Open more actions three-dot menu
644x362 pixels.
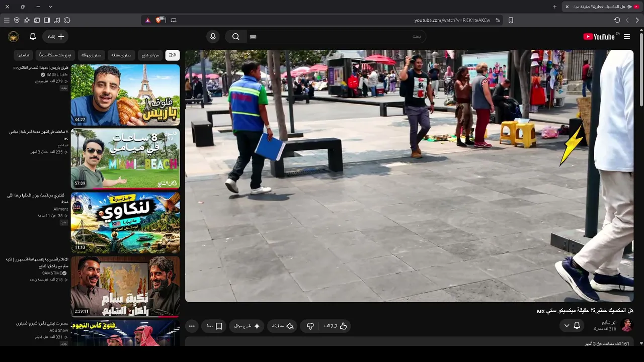tap(192, 326)
